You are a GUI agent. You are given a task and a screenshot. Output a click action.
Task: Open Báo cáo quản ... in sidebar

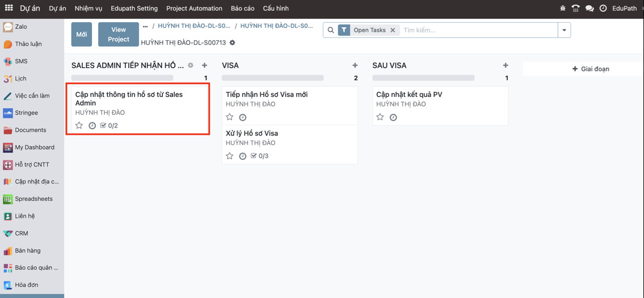pyautogui.click(x=32, y=268)
